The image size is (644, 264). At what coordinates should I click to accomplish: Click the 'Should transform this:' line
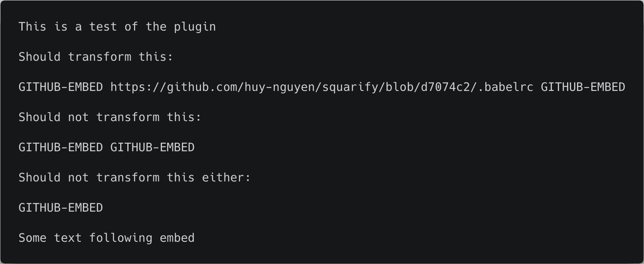click(x=96, y=57)
